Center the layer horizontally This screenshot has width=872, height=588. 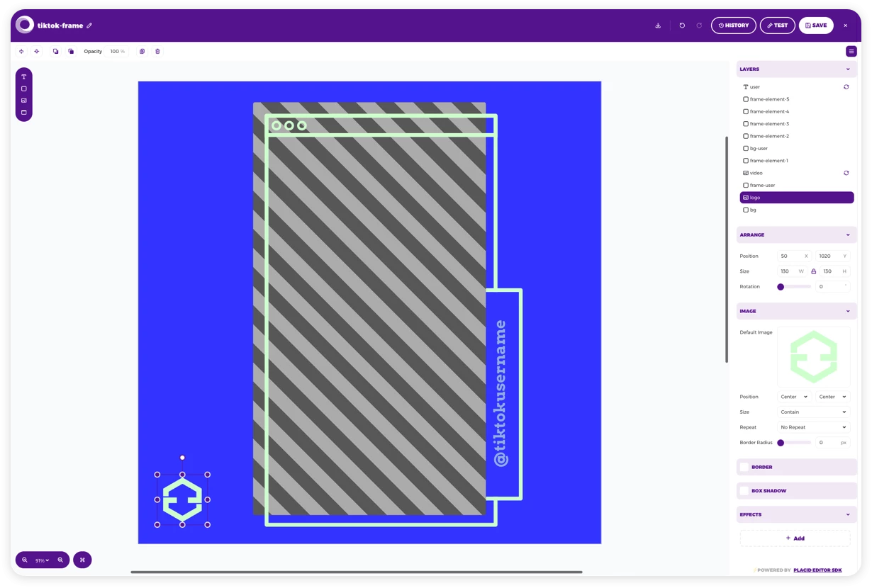[21, 51]
